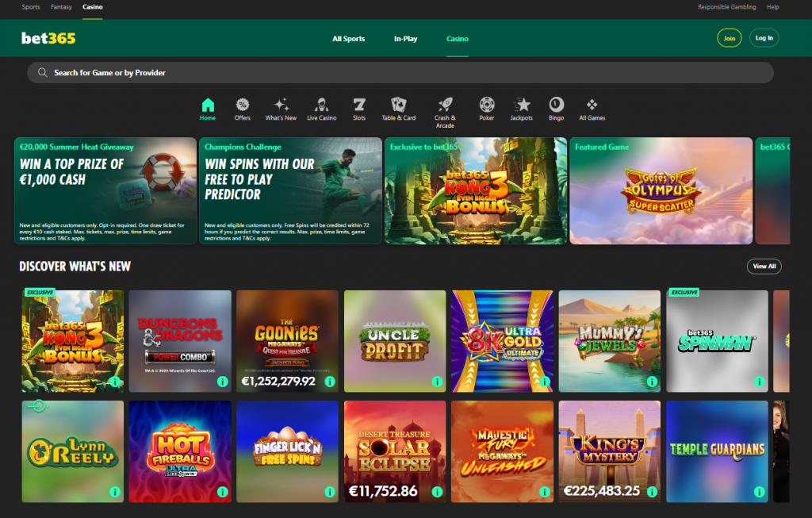This screenshot has height=518, width=812.
Task: Launch the Dungeons & Dragons Power Combo tile
Action: 180,341
